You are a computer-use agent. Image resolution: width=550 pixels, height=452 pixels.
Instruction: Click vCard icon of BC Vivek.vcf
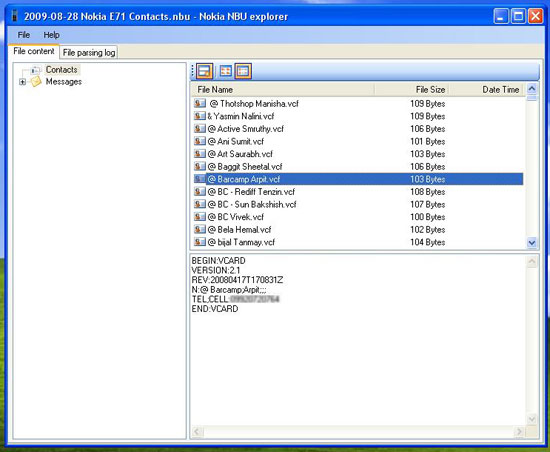click(200, 217)
